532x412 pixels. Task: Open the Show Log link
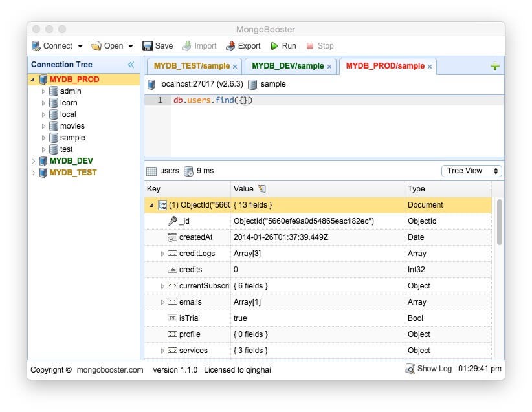point(434,369)
